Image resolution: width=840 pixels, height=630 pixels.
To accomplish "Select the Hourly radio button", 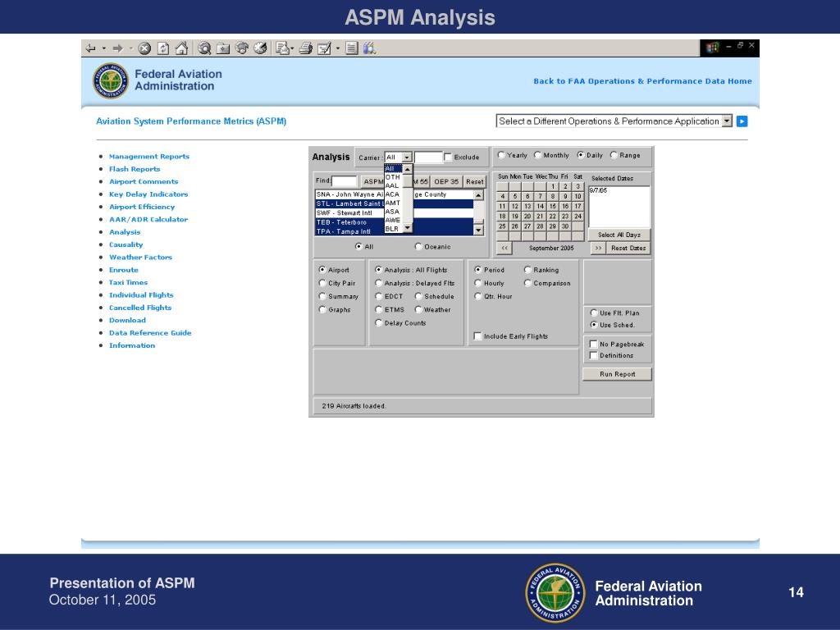I will [478, 283].
